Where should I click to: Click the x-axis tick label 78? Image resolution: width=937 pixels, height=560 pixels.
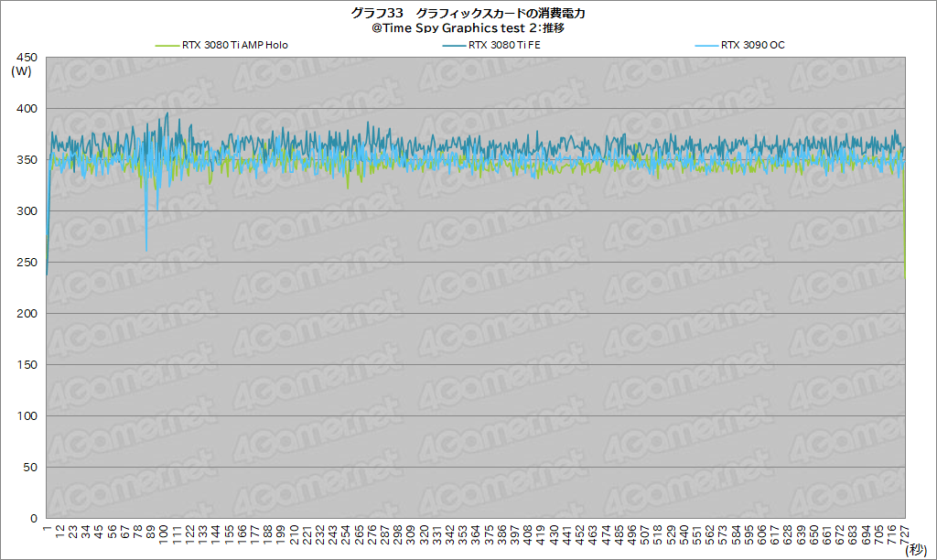[x=138, y=532]
